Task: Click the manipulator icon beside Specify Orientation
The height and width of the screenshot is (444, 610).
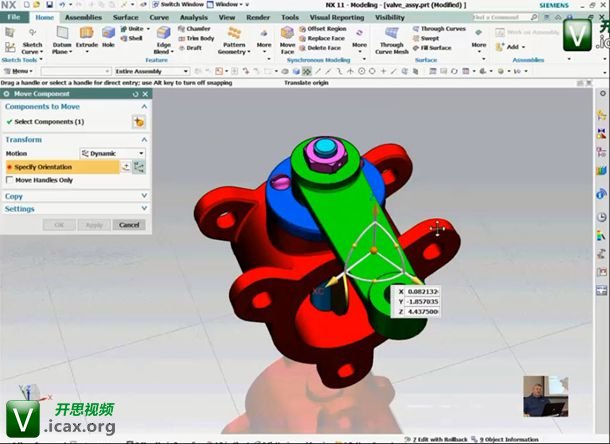Action: pos(139,167)
